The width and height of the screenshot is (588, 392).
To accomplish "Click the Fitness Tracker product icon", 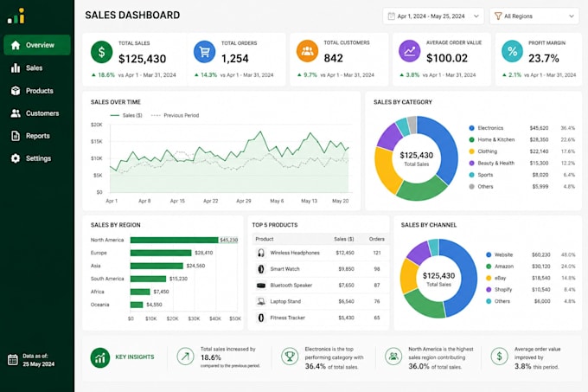I will 261,318.
